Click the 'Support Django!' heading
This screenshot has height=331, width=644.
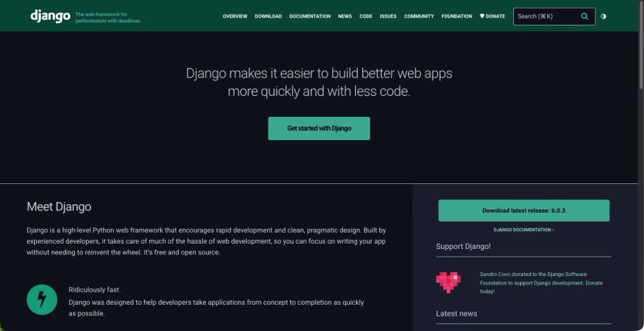tap(464, 247)
